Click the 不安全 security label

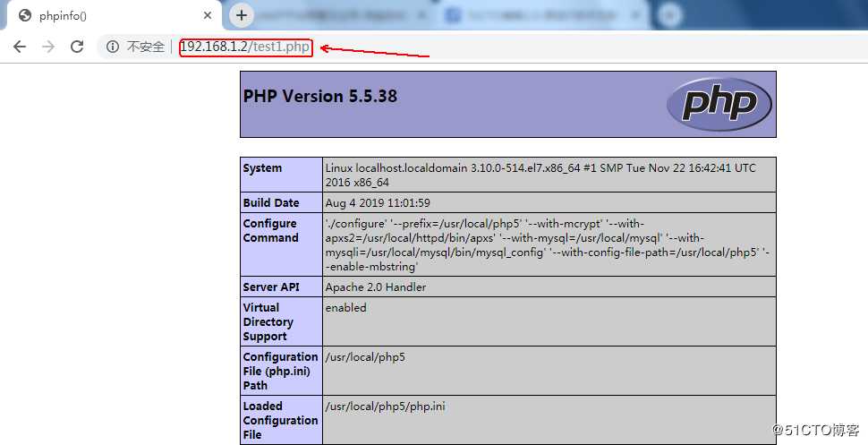coord(146,47)
